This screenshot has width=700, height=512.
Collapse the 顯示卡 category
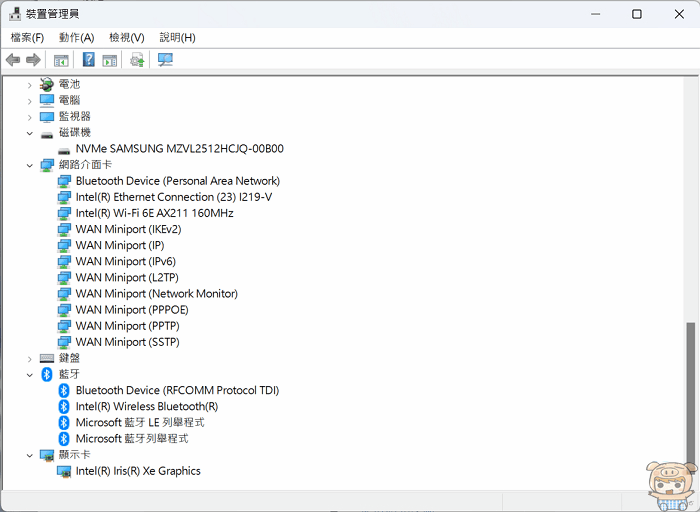coord(30,456)
